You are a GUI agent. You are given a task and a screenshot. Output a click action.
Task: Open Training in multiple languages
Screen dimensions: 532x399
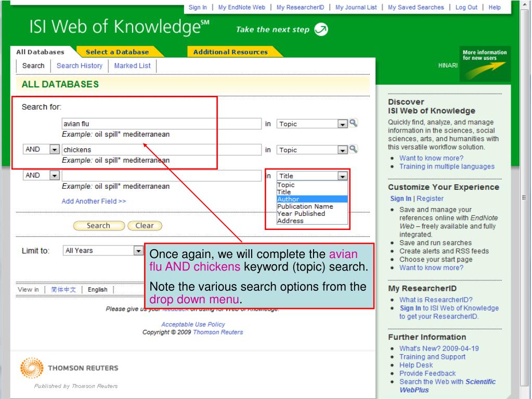click(x=447, y=166)
